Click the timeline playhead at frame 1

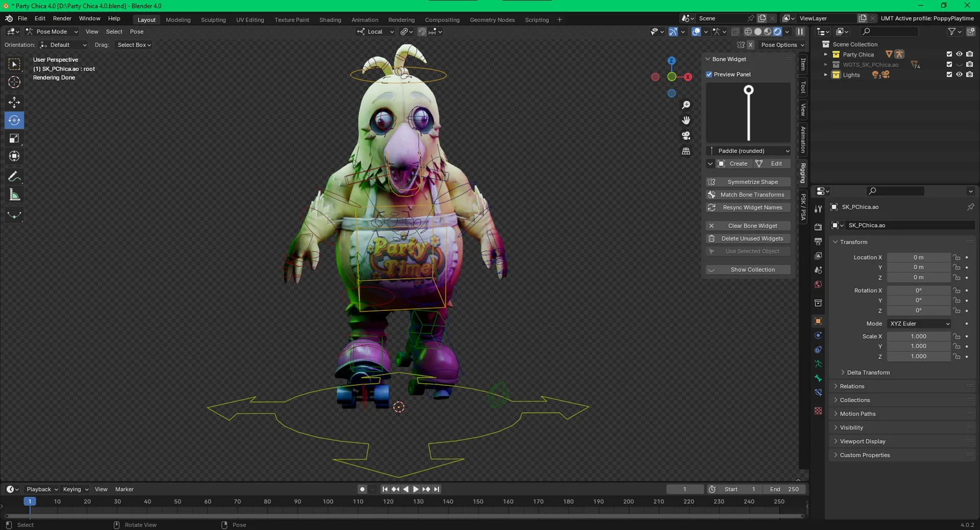(x=29, y=501)
